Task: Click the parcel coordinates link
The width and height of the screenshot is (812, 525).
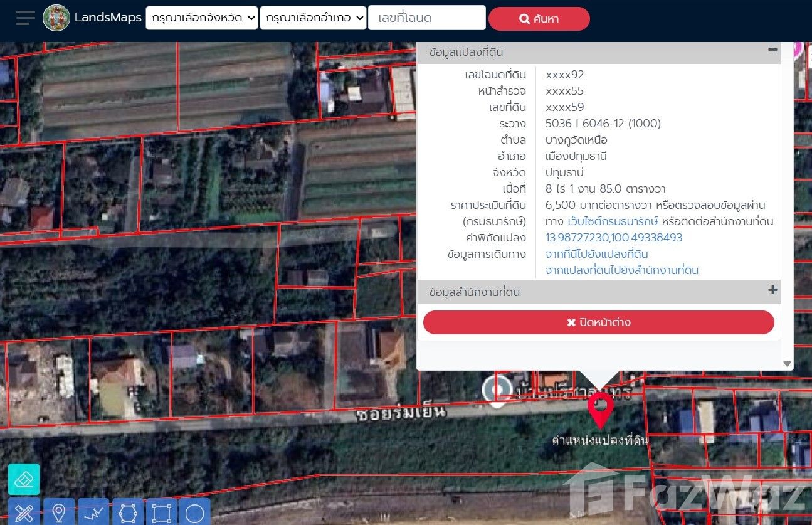Action: pos(614,238)
